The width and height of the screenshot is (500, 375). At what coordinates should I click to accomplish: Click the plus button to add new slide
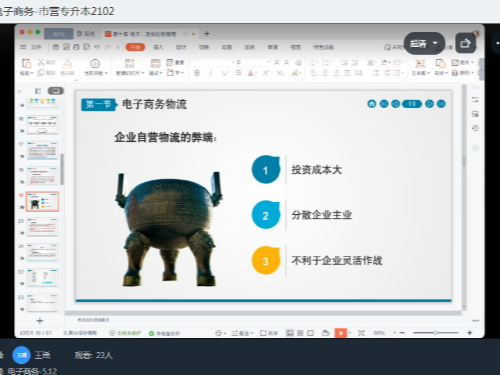tap(40, 321)
